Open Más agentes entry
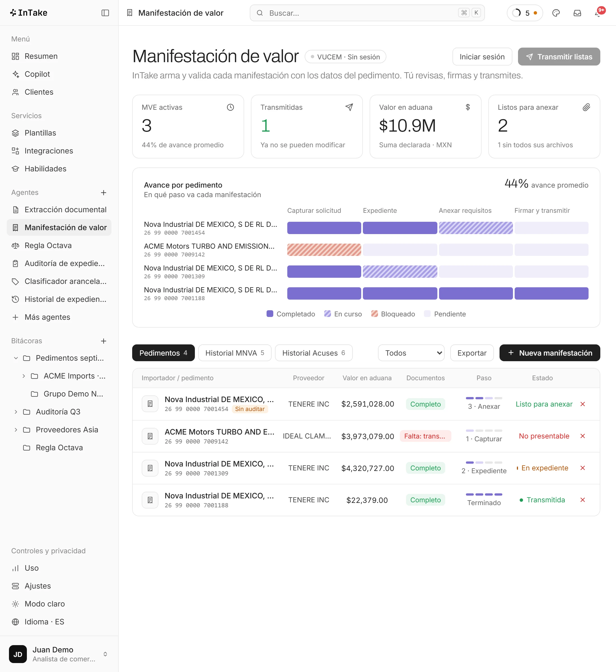The height and width of the screenshot is (672, 616). 59,317
